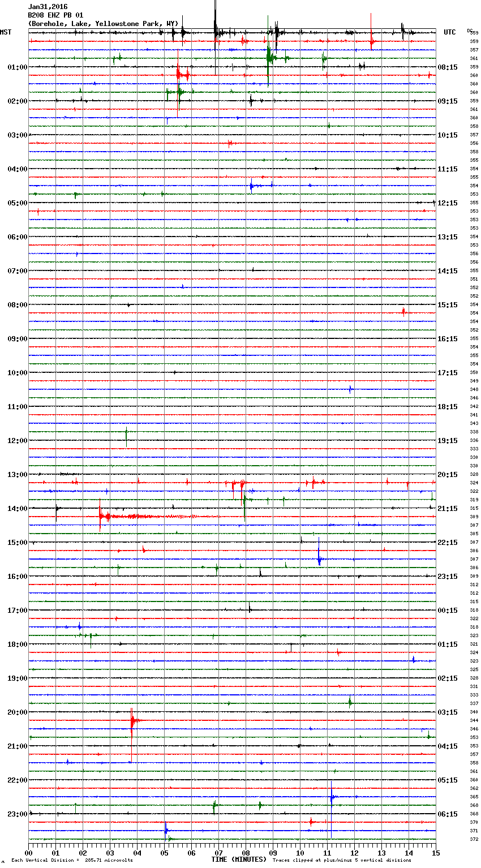
Task: Select the 01:00 MST time label
Action: point(18,67)
